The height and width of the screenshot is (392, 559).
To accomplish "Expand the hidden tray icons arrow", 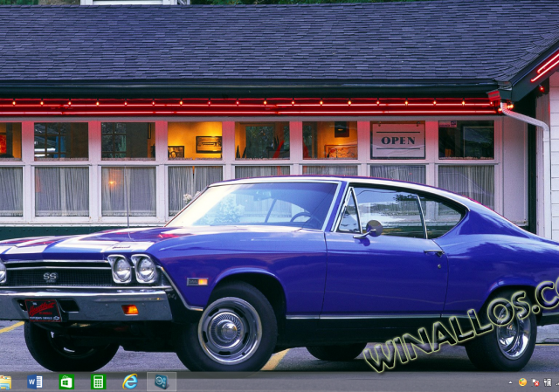I will click(511, 382).
